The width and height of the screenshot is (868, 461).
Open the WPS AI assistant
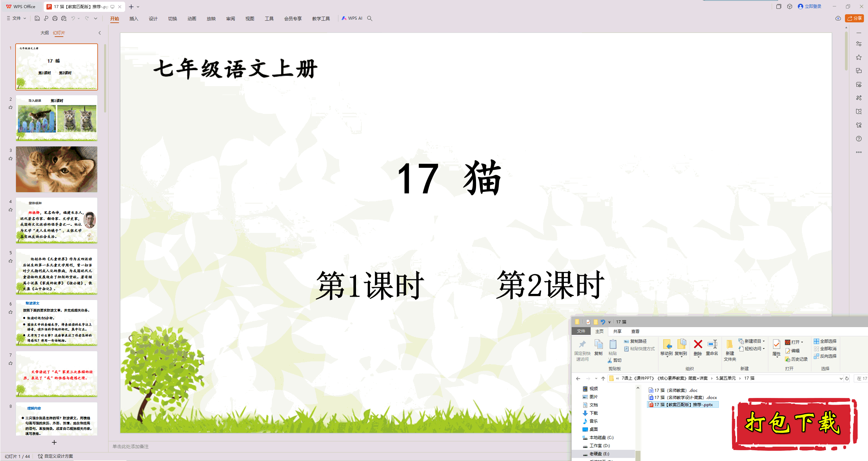[352, 18]
